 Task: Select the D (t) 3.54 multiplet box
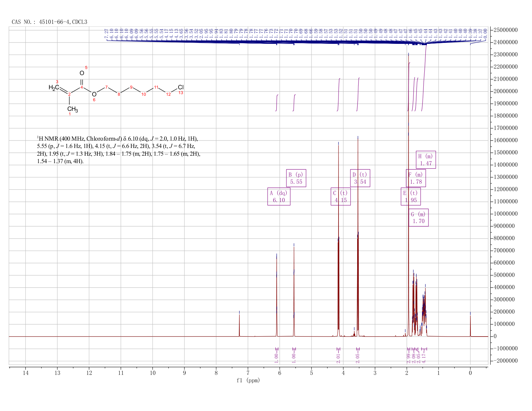tap(360, 178)
